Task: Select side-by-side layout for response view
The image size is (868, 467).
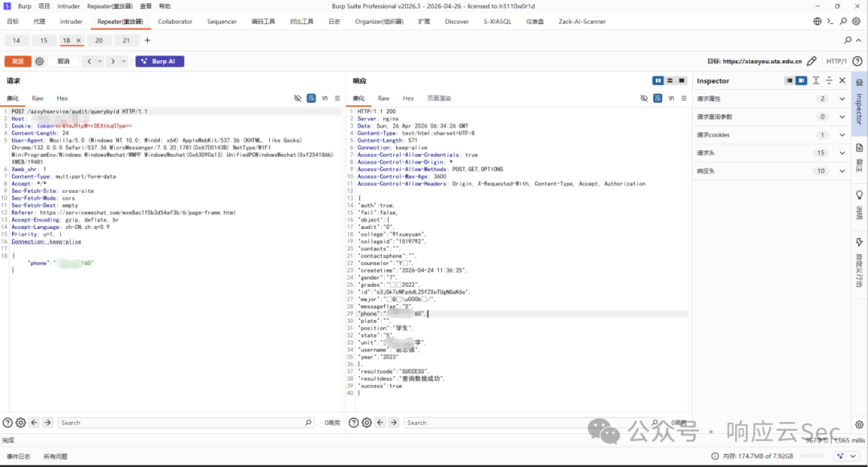Action: coord(657,81)
